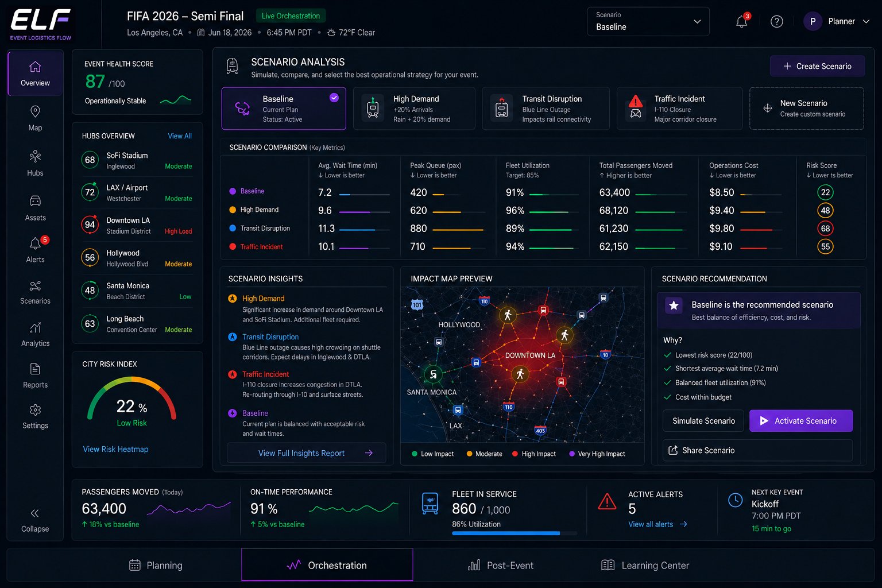Click View Full Insights Report button
This screenshot has width=882, height=588.
click(306, 453)
